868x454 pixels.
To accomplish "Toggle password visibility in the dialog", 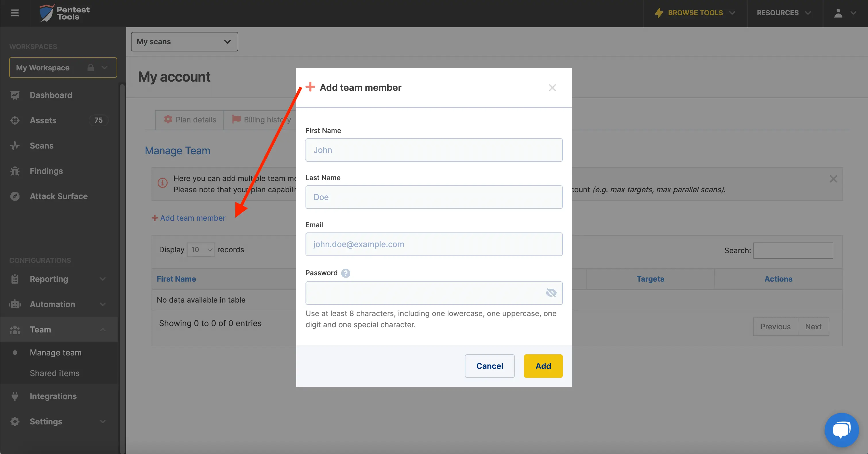I will 551,293.
